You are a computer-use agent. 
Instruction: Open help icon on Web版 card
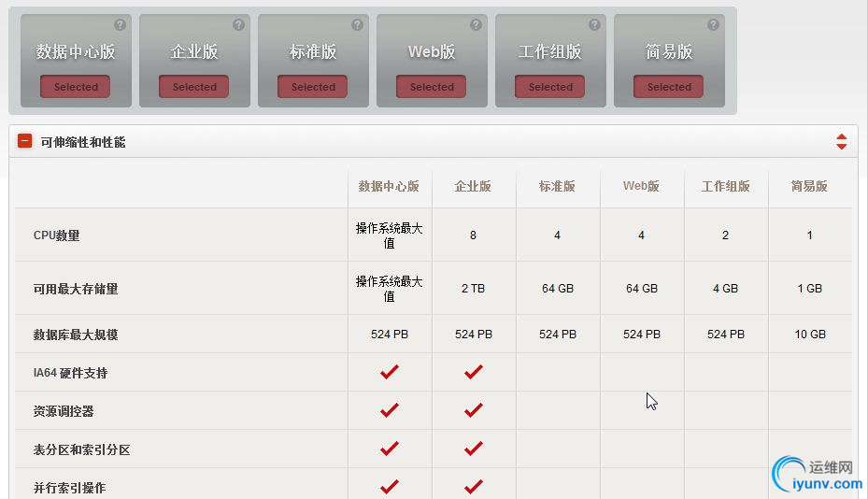476,25
